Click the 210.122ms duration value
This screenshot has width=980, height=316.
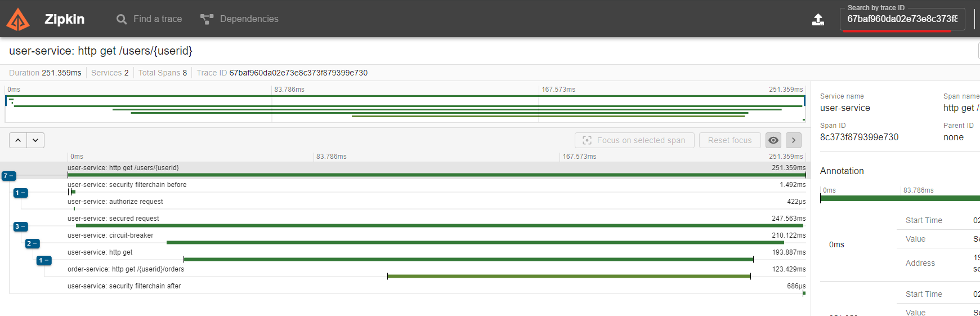pyautogui.click(x=789, y=235)
